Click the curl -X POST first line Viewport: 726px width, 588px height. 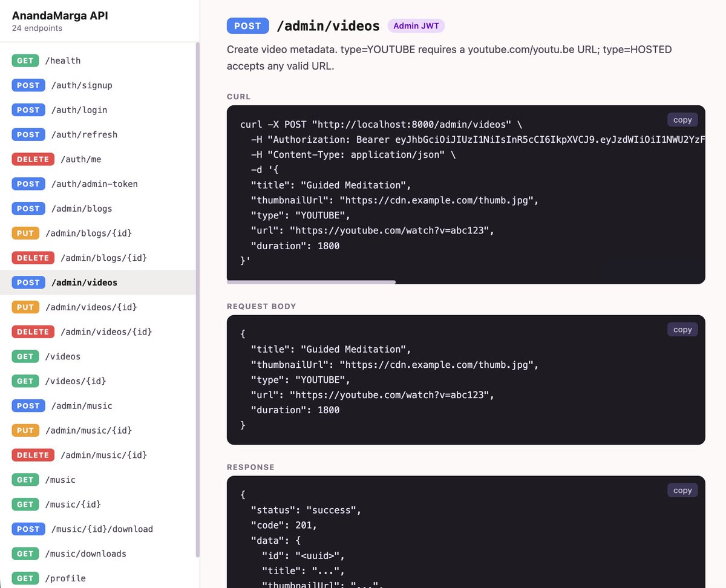(x=381, y=125)
